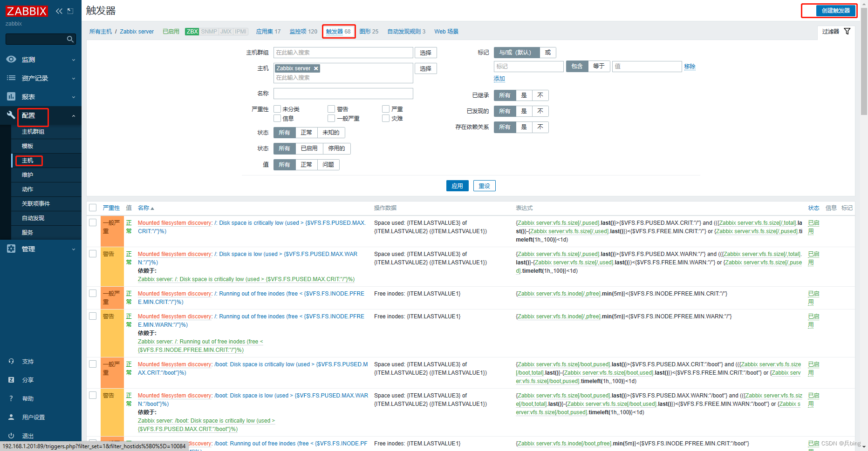
Task: Toggle sidebar auto-hide window icon
Action: tap(70, 11)
